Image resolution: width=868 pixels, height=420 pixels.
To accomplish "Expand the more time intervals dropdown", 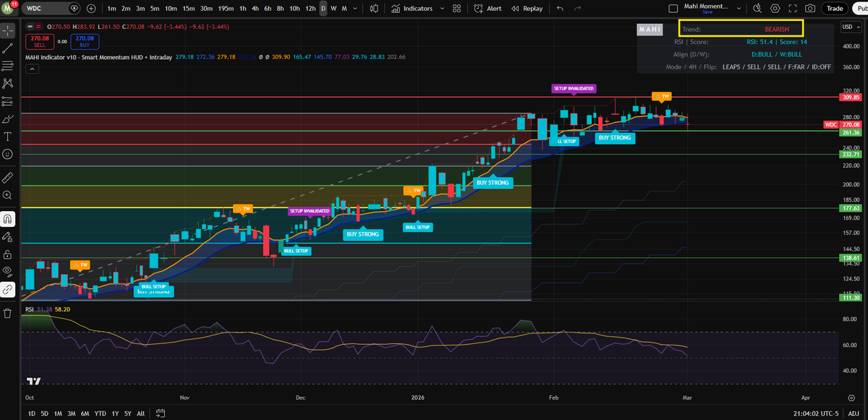I will [354, 9].
